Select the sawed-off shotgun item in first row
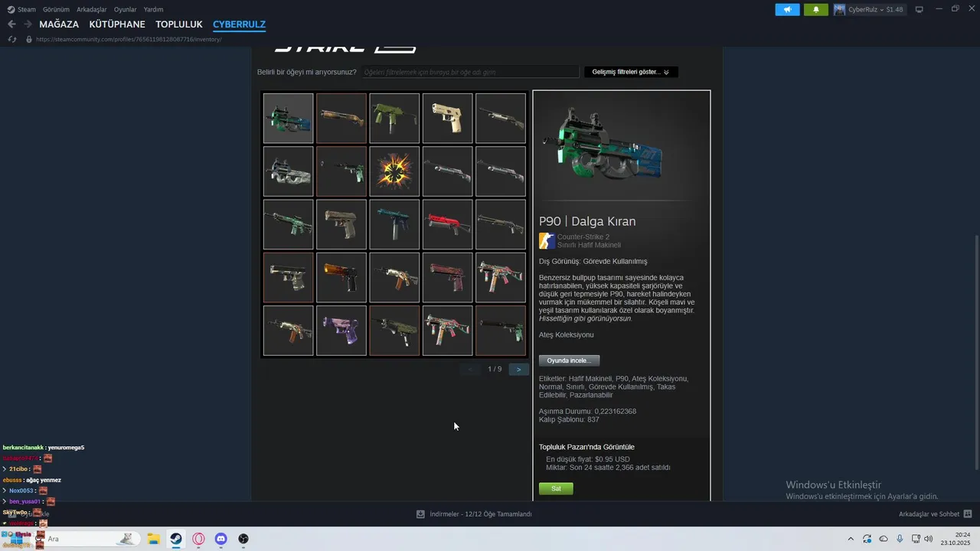 click(x=341, y=119)
